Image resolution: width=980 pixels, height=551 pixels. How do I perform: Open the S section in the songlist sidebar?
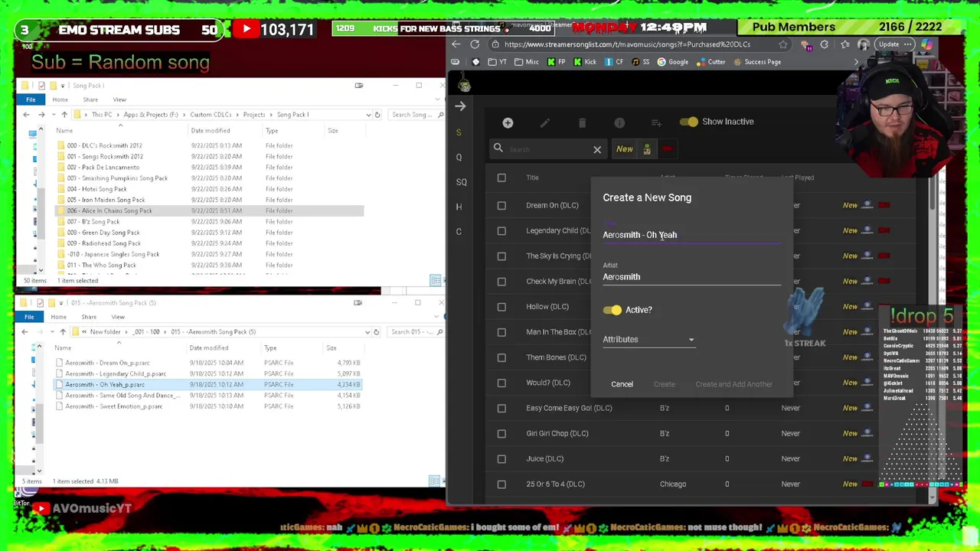point(459,132)
